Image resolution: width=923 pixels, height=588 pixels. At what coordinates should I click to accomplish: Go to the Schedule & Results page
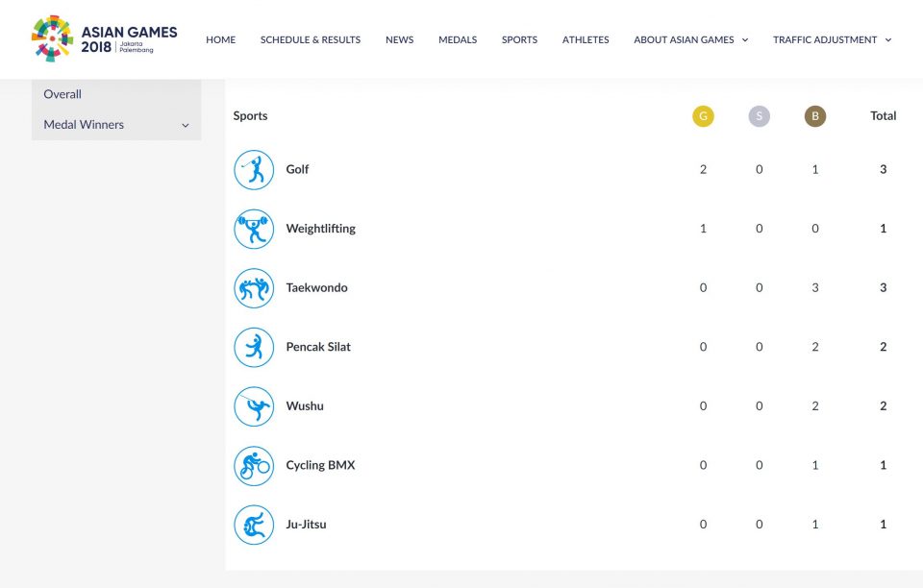pos(311,40)
